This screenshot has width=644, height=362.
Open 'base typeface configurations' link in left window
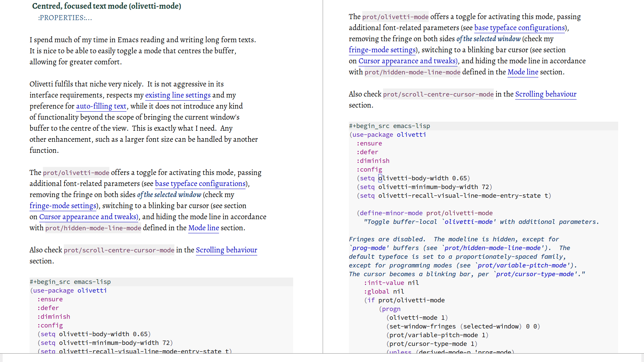[200, 184]
